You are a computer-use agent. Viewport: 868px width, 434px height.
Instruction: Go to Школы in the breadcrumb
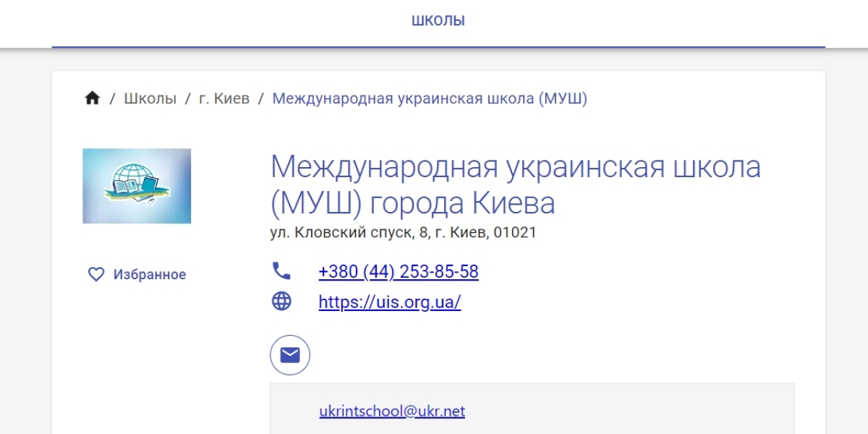point(150,98)
